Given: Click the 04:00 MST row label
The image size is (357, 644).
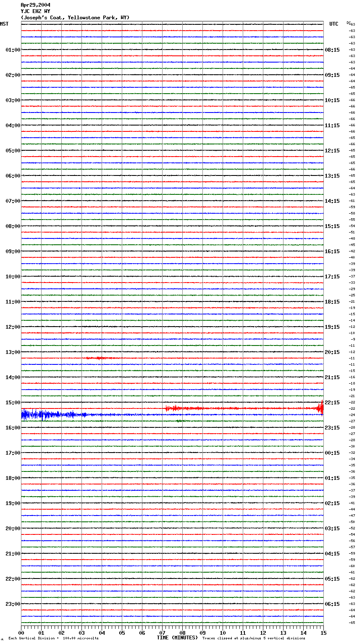Looking at the screenshot, I should (x=13, y=126).
